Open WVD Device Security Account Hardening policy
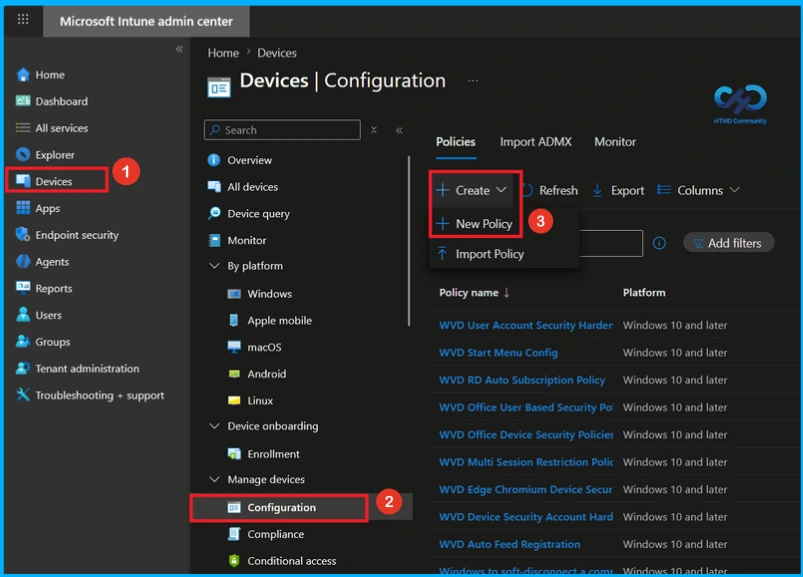The width and height of the screenshot is (803, 577). (x=526, y=517)
